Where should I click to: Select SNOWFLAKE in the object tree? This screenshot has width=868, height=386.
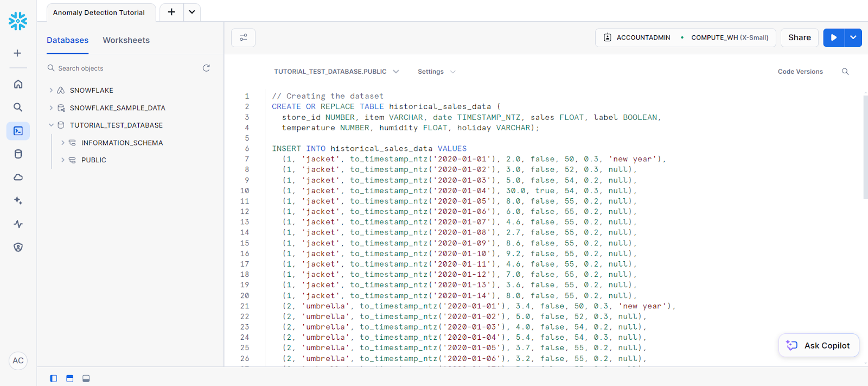(x=91, y=90)
